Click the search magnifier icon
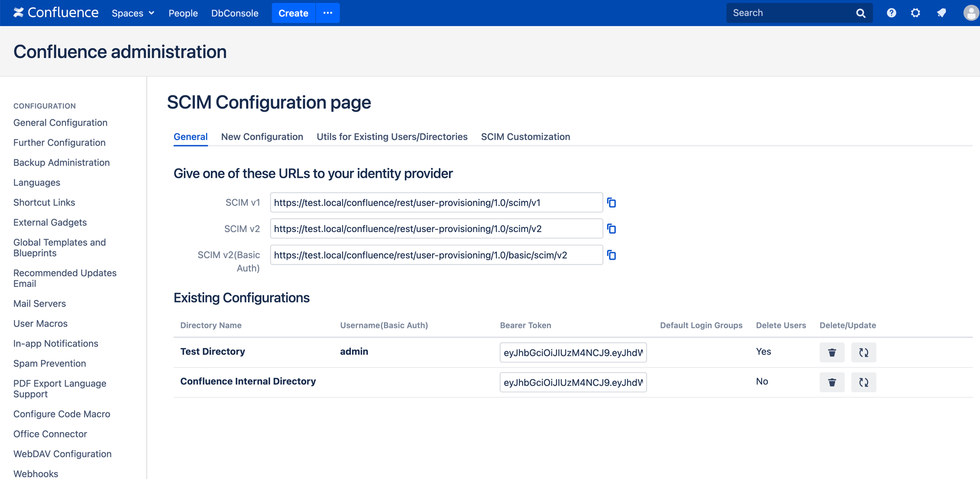This screenshot has width=980, height=479. tap(861, 13)
